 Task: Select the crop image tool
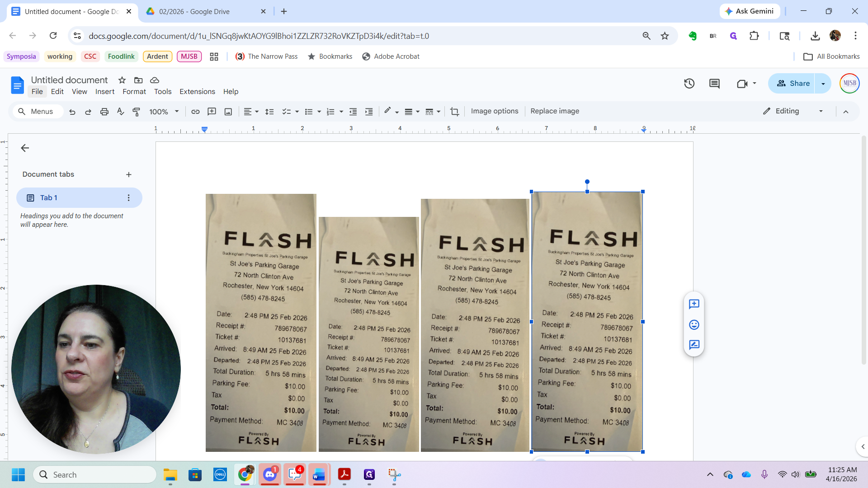pyautogui.click(x=454, y=112)
